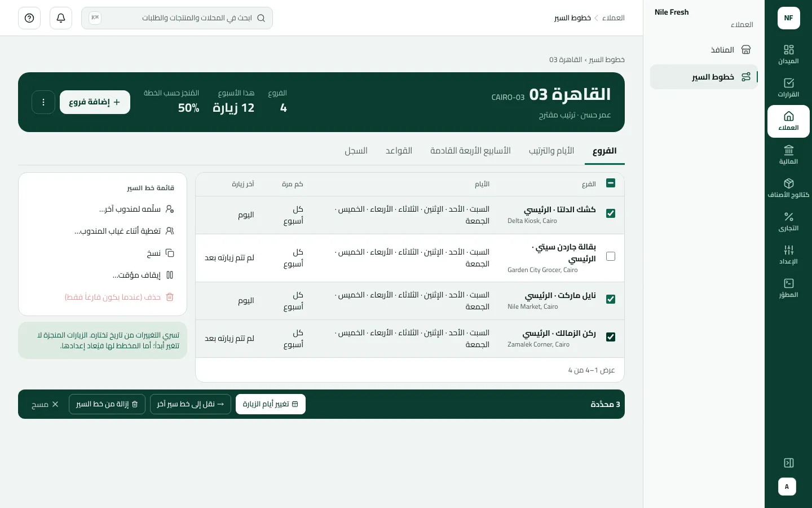Focus the search field ابحث في المحلات

(x=177, y=18)
